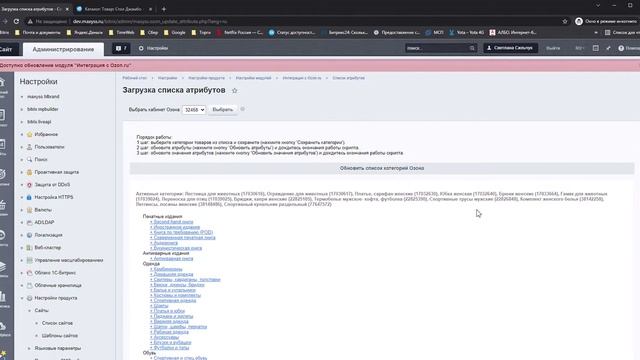This screenshot has width=640, height=360.
Task: Click the Рабочий стол breadcrumb
Action: 135,78
